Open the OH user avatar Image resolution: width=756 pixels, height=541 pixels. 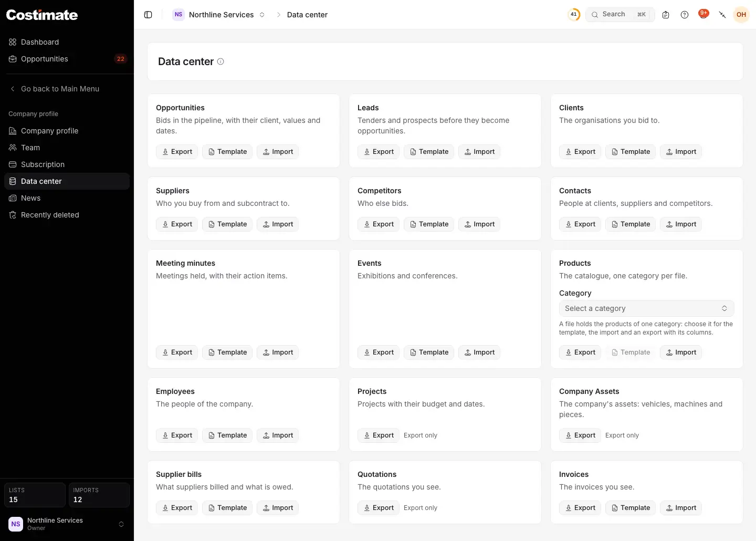tap(741, 15)
